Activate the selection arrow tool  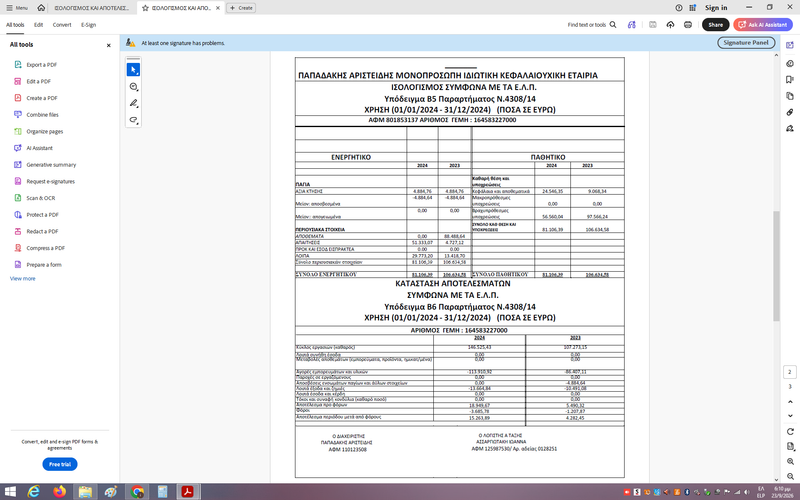tap(133, 70)
